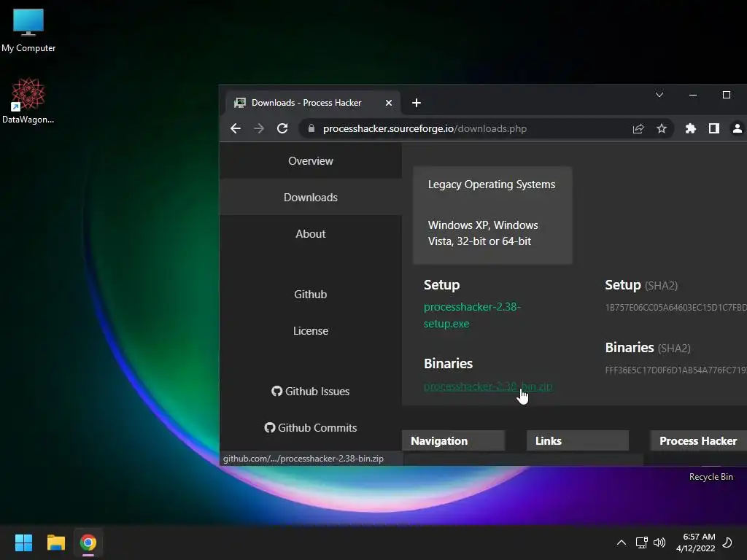
Task: Toggle the Chrome side panel icon
Action: (x=713, y=128)
